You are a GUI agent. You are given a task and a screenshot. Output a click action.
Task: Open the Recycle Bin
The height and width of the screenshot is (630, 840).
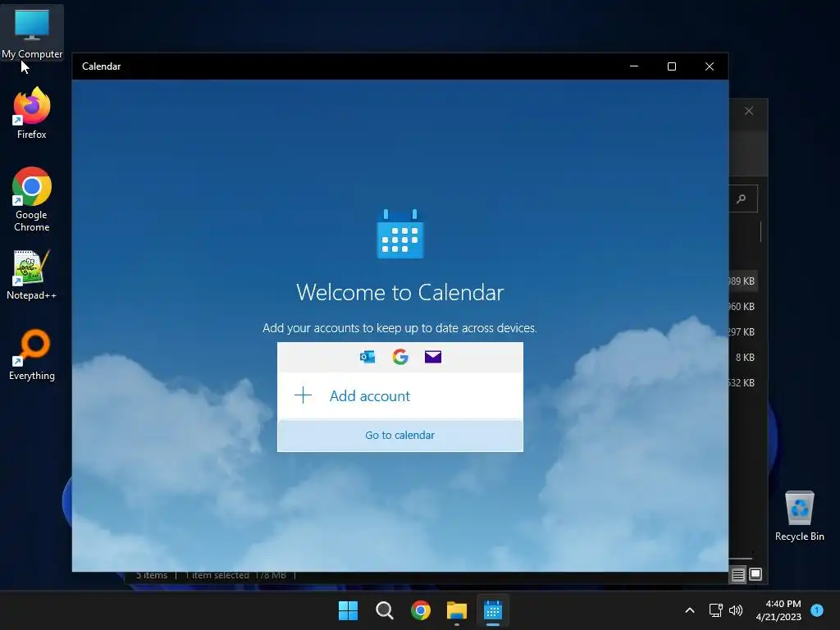click(799, 515)
